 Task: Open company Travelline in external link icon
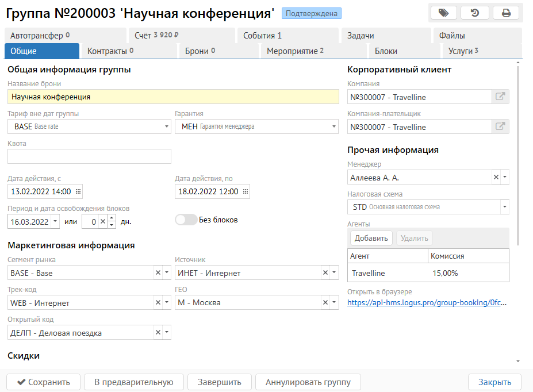[x=500, y=97]
